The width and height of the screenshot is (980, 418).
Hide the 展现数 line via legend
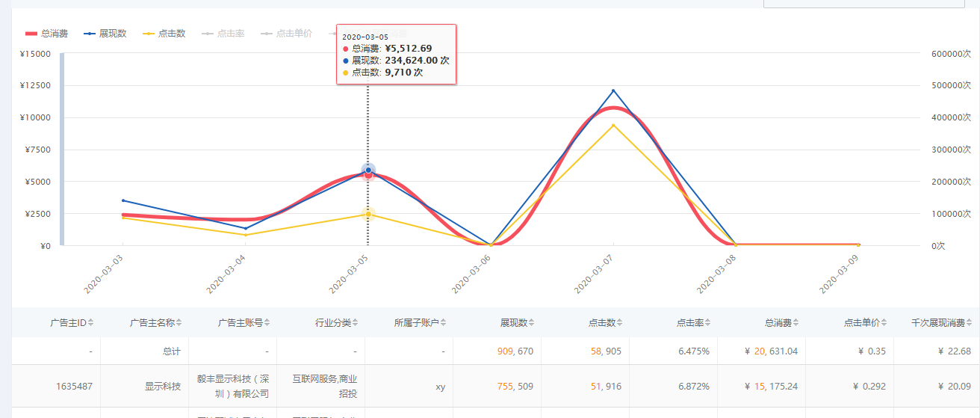point(105,34)
